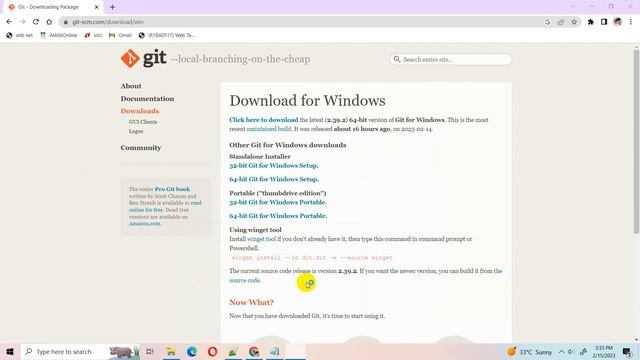Viewport: 640px width, 360px height.
Task: Click the git logo
Action: click(x=144, y=58)
